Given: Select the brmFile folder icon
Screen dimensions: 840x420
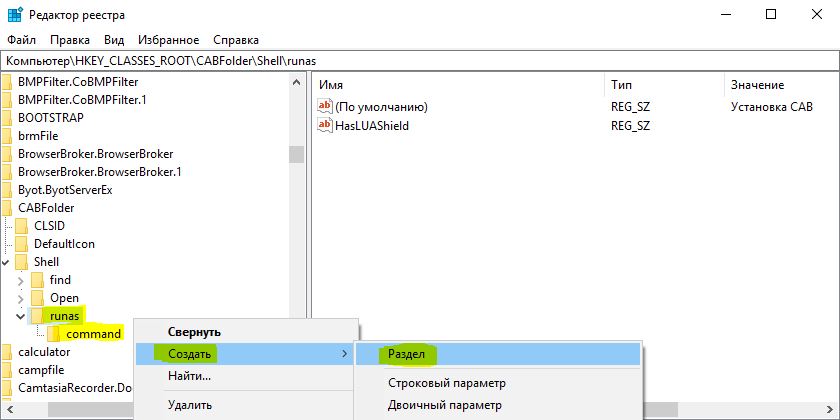Looking at the screenshot, I should pyautogui.click(x=6, y=136).
